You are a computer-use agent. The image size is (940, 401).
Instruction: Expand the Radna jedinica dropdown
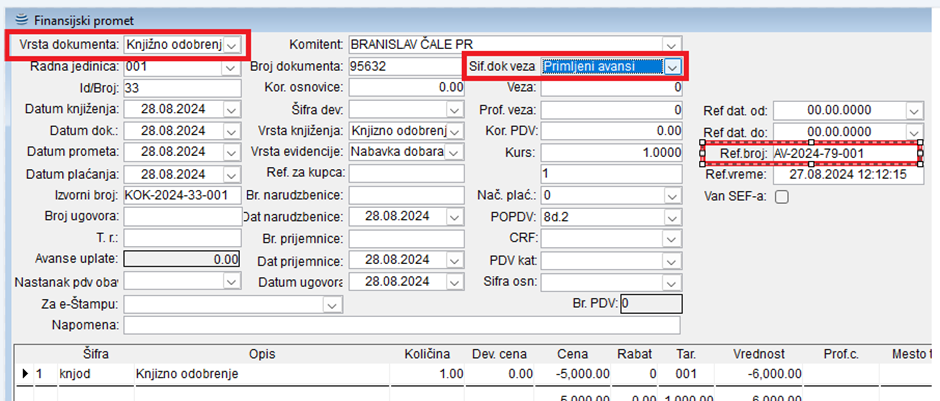(x=232, y=67)
